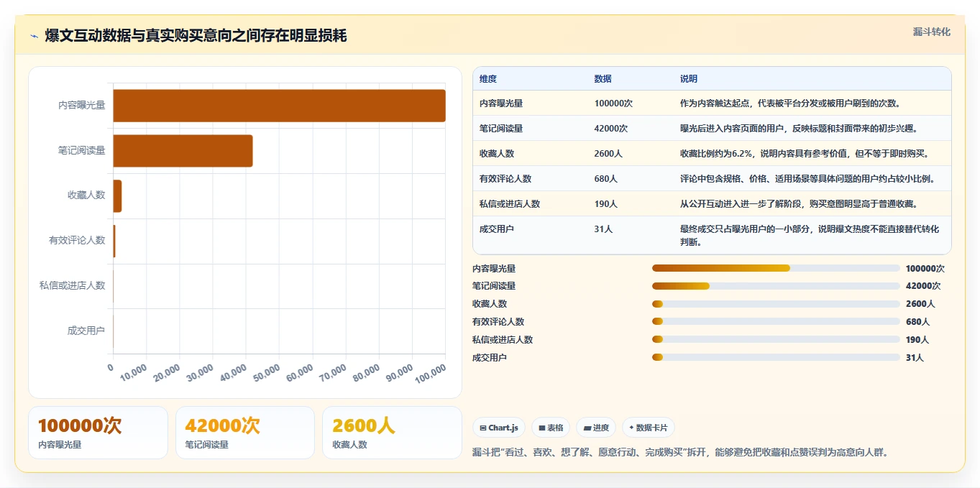Click the 收藏人数 bar in the chart
This screenshot has height=488, width=980.
[x=117, y=196]
